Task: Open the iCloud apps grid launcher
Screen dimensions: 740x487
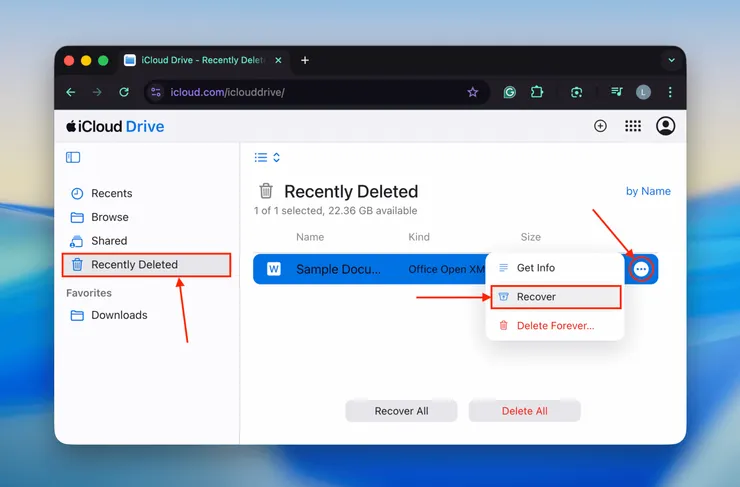Action: pos(633,126)
